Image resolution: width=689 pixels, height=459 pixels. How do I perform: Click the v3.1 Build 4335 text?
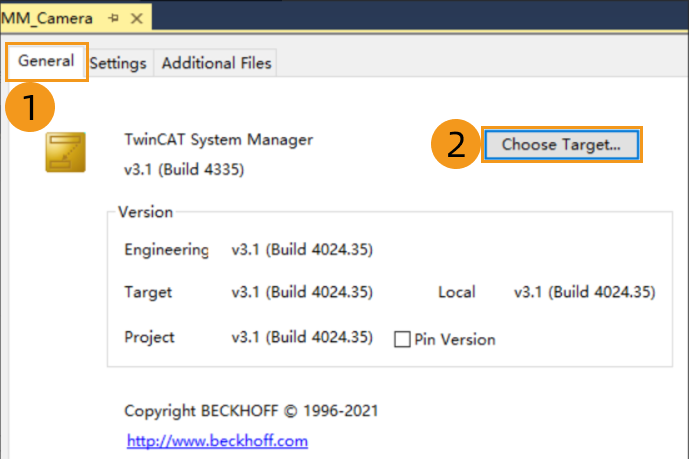(x=184, y=169)
